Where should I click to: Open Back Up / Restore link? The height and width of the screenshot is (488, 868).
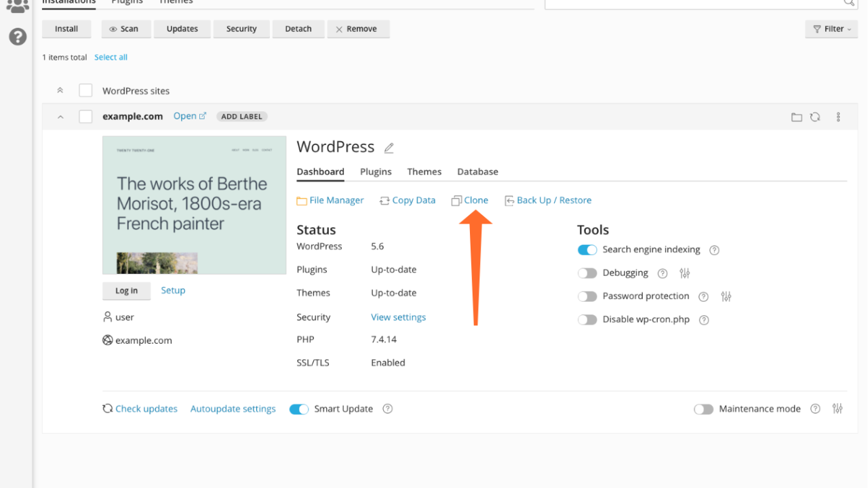[548, 201]
